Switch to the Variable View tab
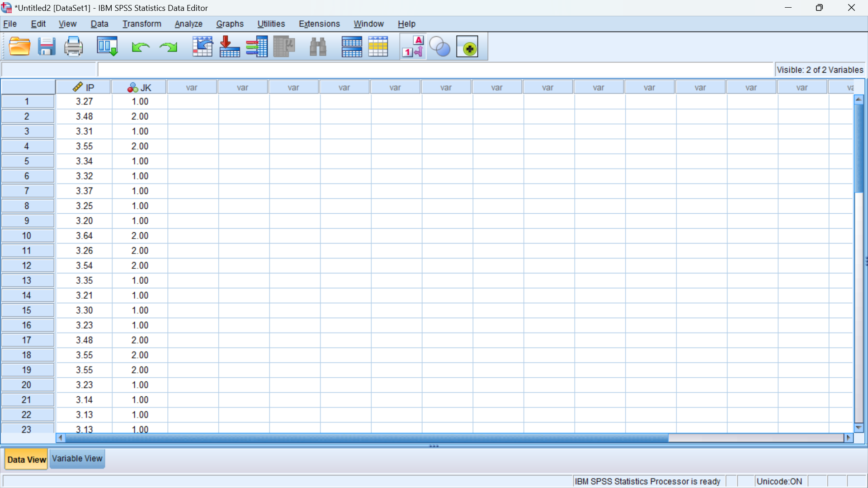 click(x=77, y=459)
